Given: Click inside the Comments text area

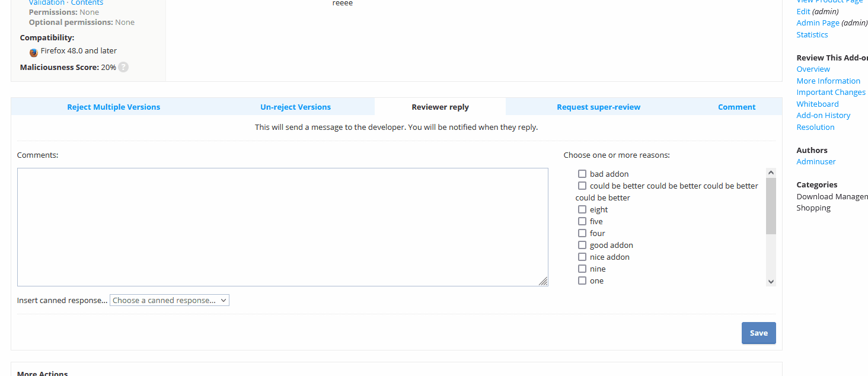Looking at the screenshot, I should pyautogui.click(x=283, y=227).
